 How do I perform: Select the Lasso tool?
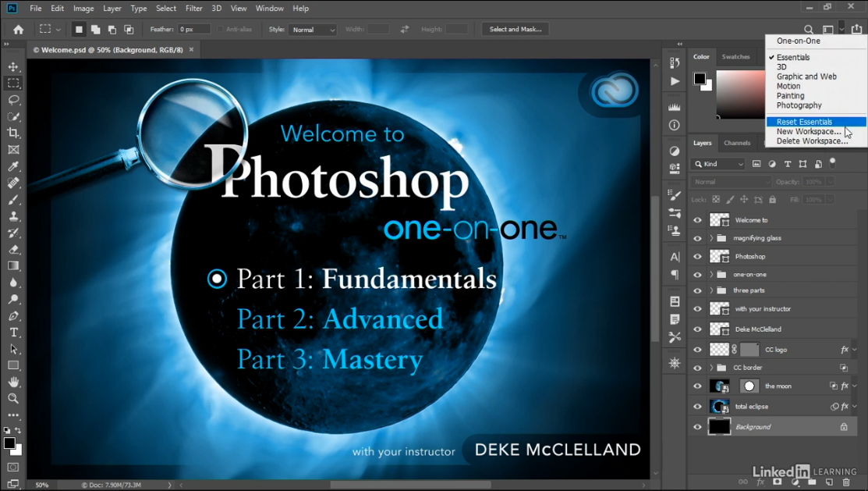click(13, 100)
